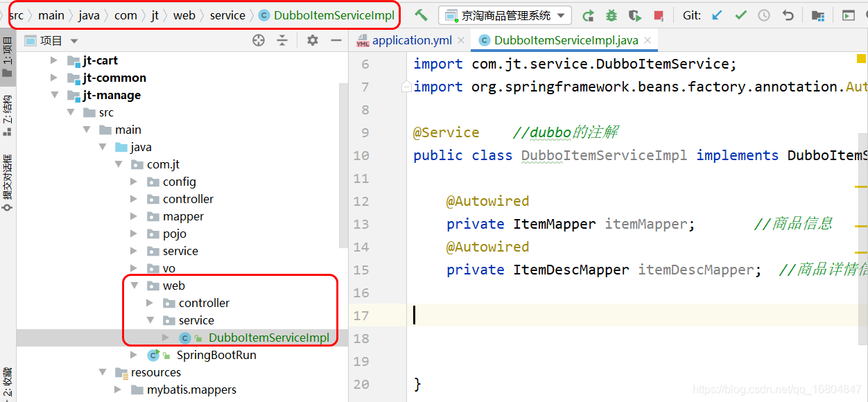The height and width of the screenshot is (402, 868).
Task: Open the run-anything window icon in toolbar
Action: point(849,15)
